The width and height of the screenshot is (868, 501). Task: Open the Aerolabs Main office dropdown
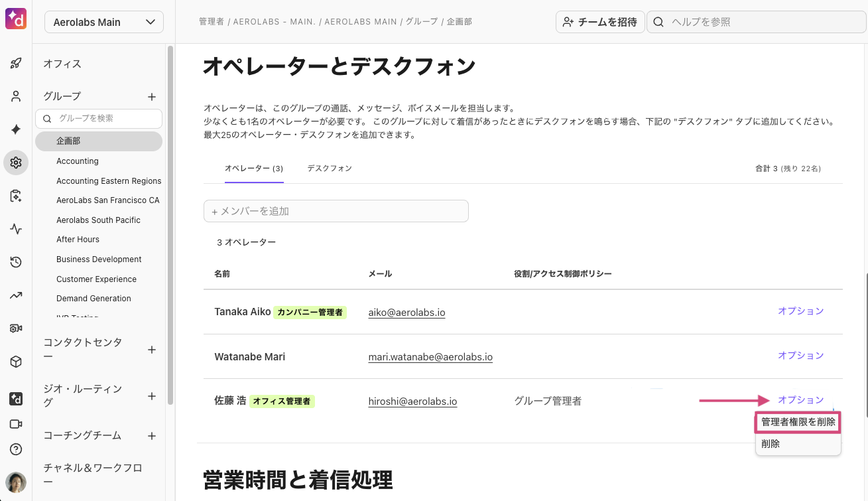104,22
